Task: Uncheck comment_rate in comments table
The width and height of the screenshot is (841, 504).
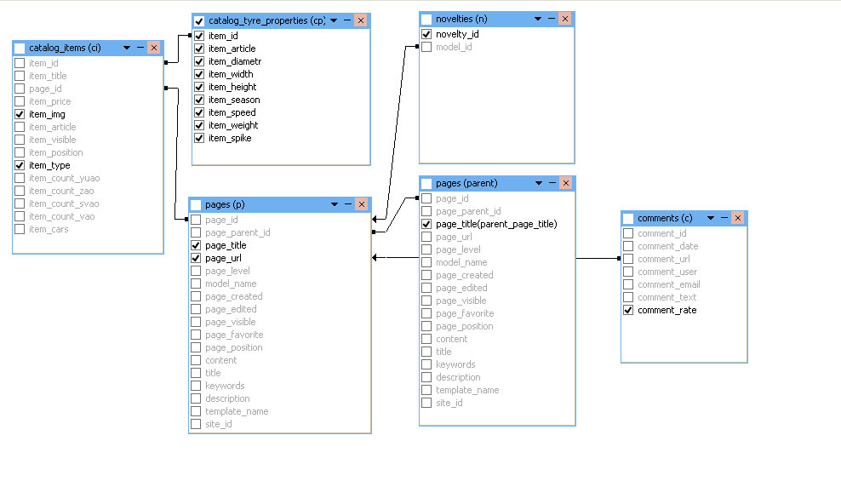Action: [x=628, y=310]
